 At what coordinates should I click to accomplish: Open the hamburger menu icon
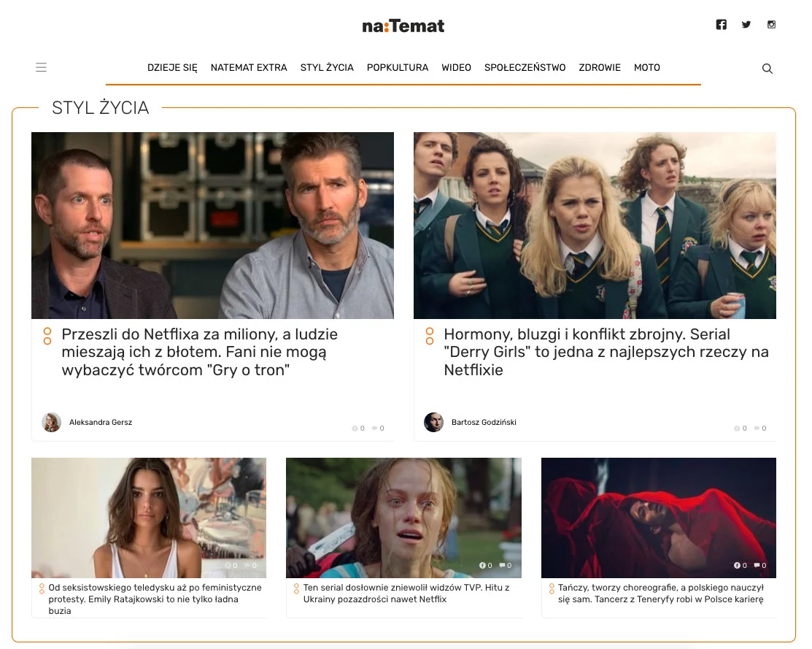point(42,67)
